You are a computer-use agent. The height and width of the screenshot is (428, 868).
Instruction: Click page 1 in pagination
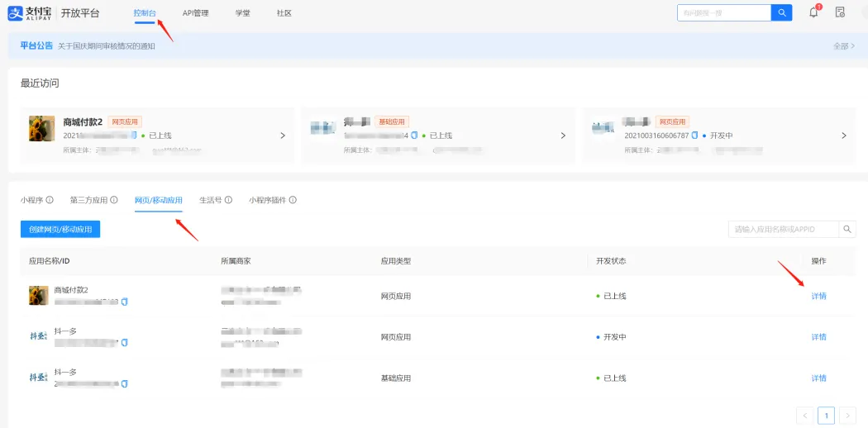coord(826,416)
